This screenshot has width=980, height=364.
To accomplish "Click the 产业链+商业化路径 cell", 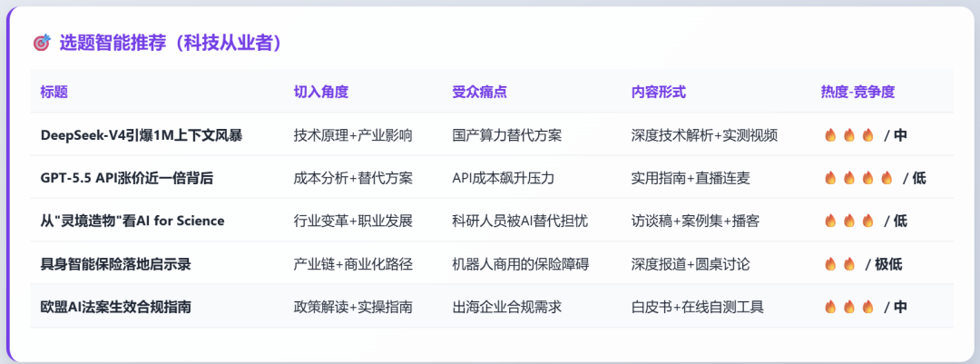I will [352, 264].
